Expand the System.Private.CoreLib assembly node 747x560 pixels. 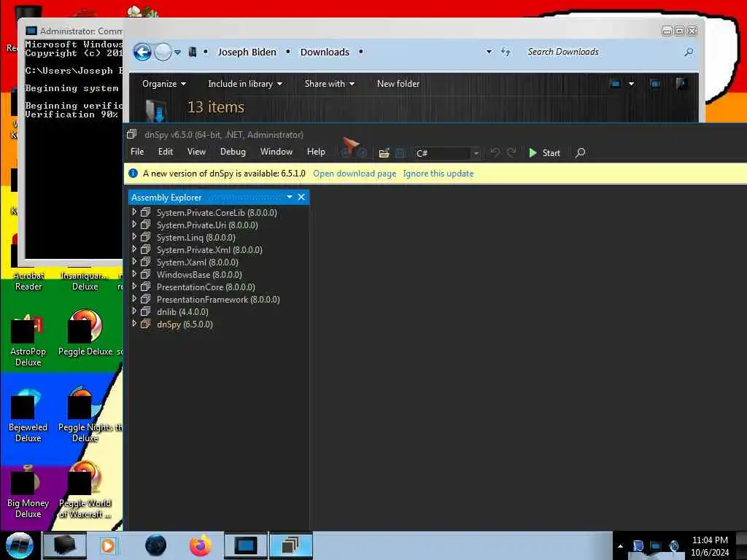(134, 212)
